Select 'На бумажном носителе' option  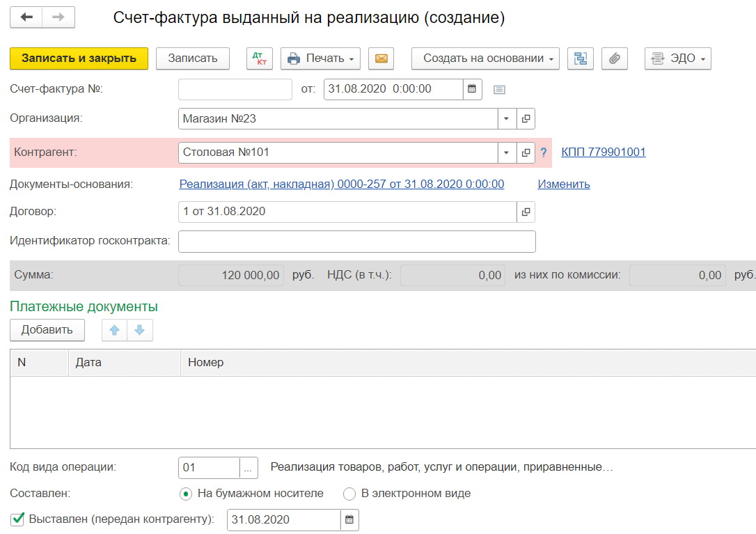185,494
